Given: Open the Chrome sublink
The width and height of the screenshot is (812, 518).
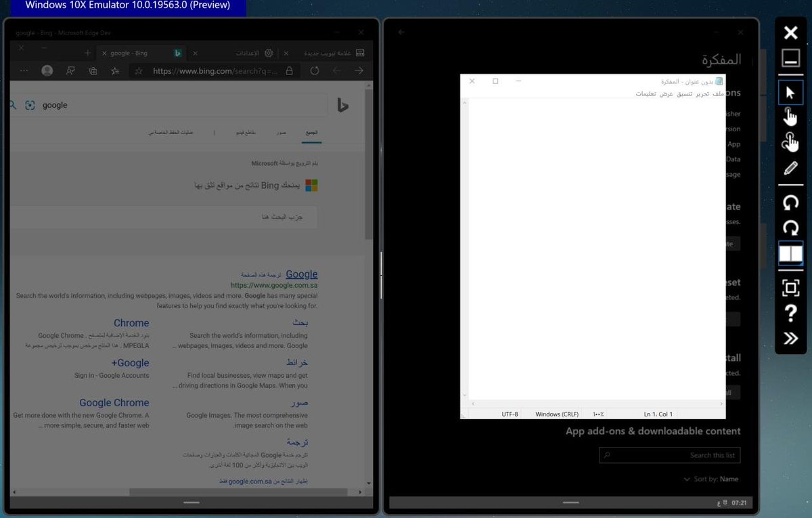Looking at the screenshot, I should [131, 323].
